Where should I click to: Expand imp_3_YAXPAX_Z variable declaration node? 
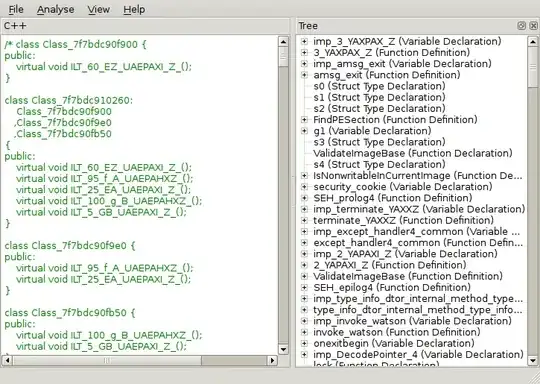pyautogui.click(x=304, y=41)
